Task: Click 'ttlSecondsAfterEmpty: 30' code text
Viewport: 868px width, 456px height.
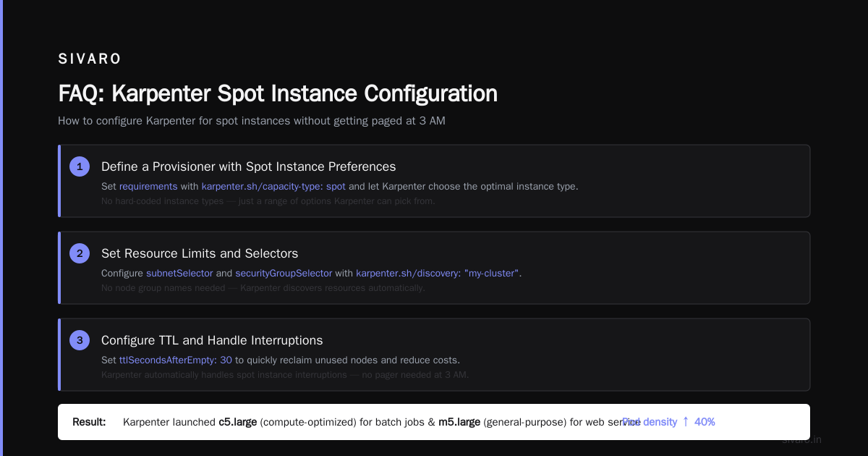Action: (176, 360)
